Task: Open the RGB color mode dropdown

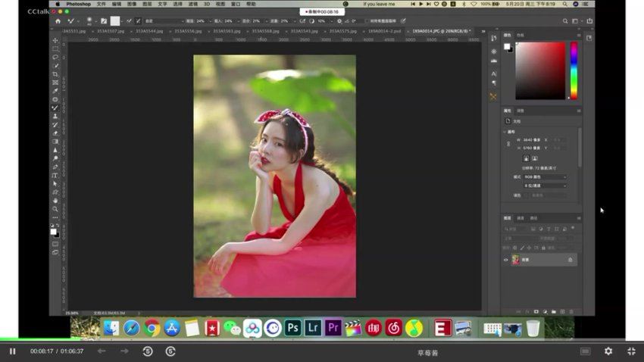Action: click(545, 177)
